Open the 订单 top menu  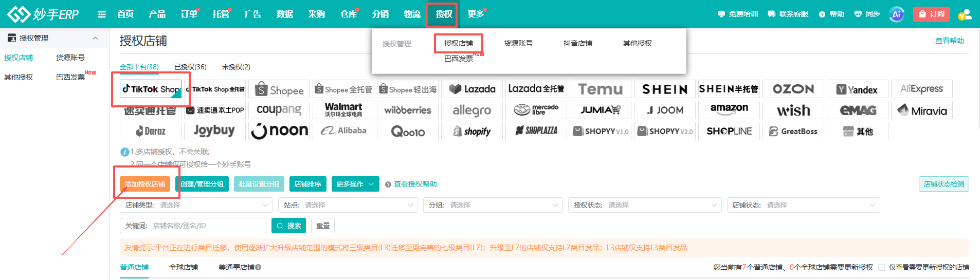click(189, 14)
